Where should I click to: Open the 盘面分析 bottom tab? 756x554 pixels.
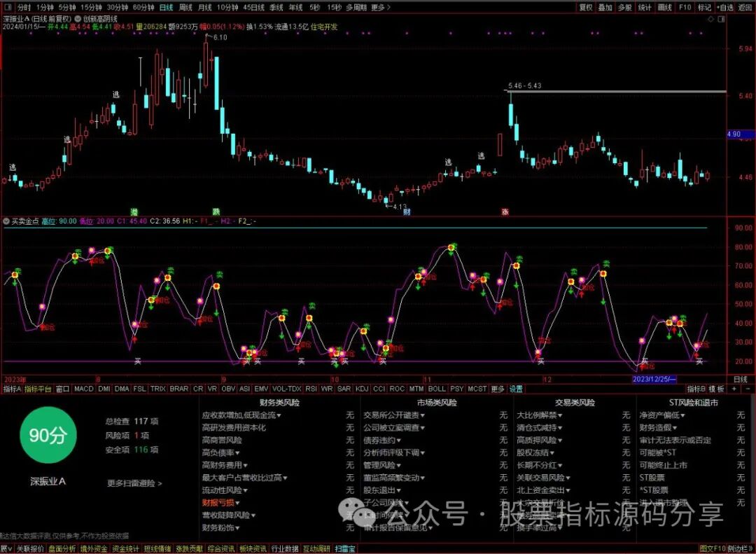click(62, 549)
